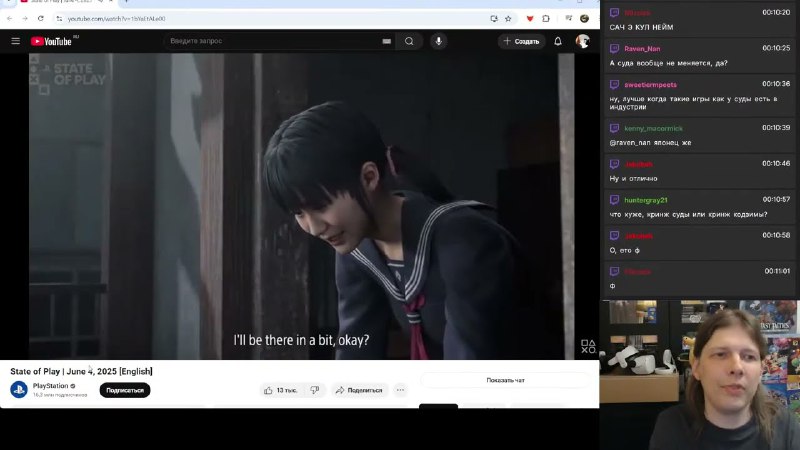
Task: Start voice search with microphone icon
Action: pyautogui.click(x=438, y=41)
